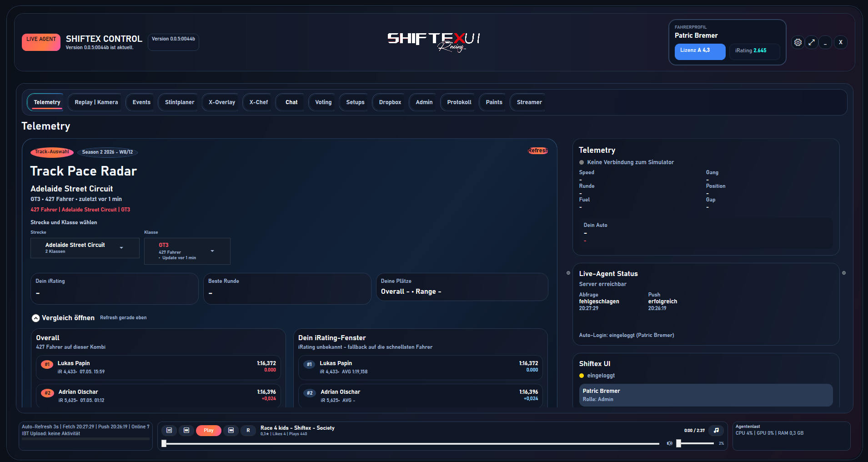Select Adrian Olschar row in Overall list
Image resolution: width=868 pixels, height=462 pixels.
pos(158,396)
